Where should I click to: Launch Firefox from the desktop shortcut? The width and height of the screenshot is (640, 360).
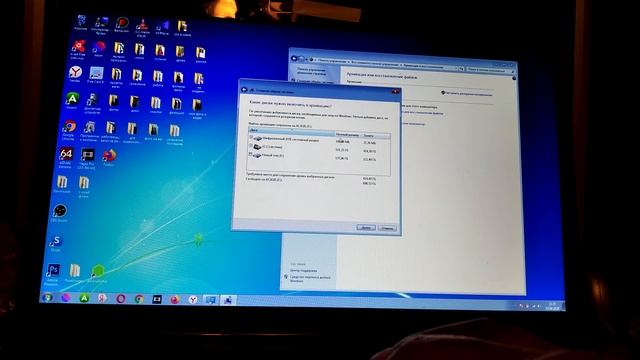(x=109, y=157)
